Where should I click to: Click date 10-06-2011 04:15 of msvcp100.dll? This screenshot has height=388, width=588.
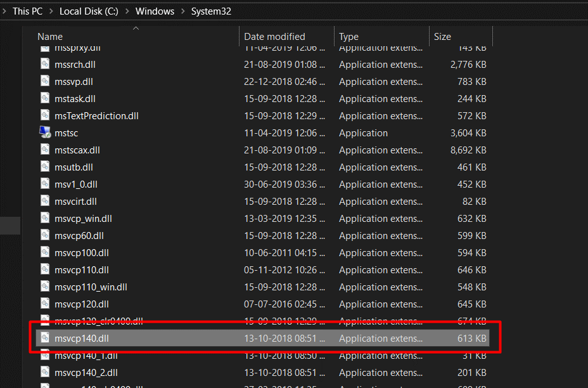(284, 253)
